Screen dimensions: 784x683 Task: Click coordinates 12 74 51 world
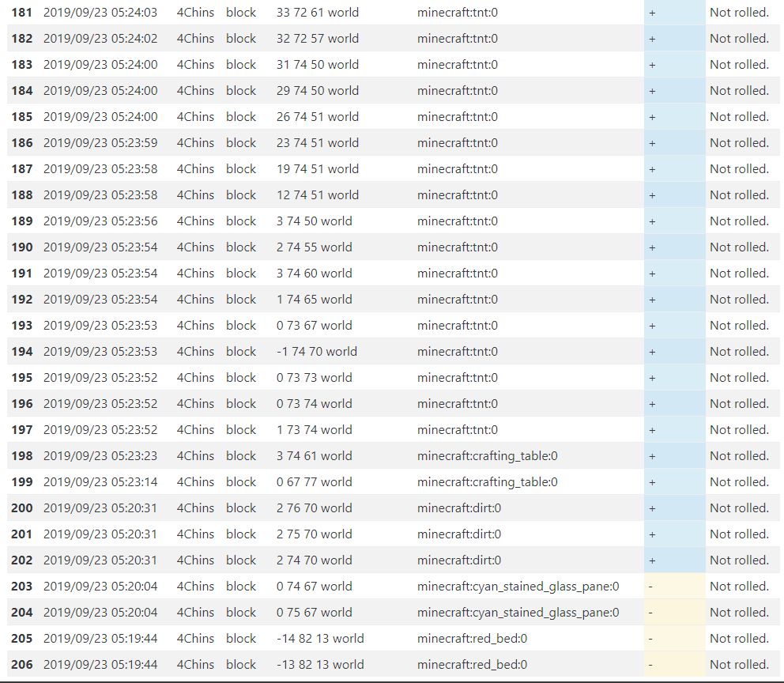pyautogui.click(x=318, y=194)
